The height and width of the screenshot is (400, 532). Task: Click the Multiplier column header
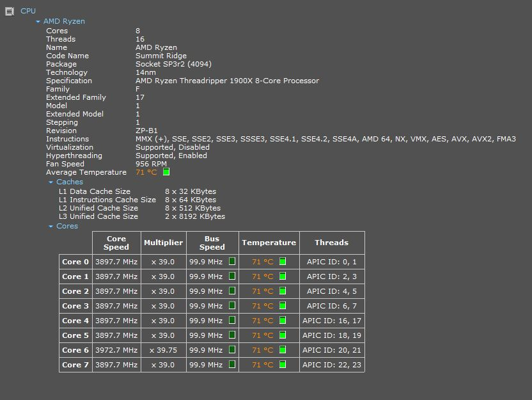click(164, 243)
